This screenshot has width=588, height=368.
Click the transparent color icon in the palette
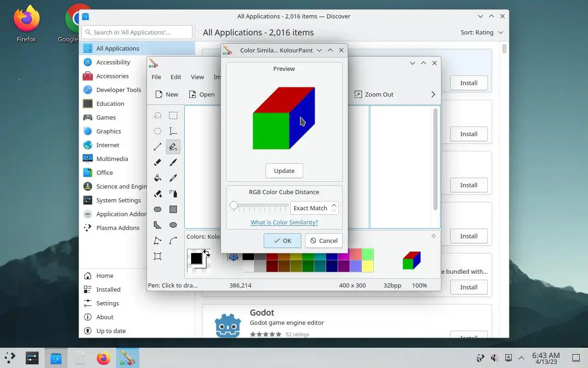tap(233, 257)
